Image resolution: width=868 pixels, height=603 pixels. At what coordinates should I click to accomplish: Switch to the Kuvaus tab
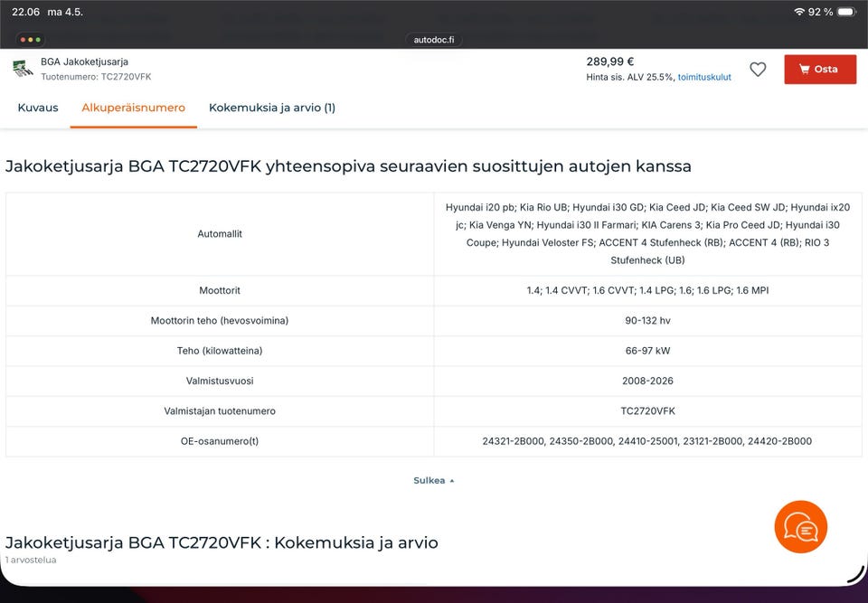click(38, 108)
